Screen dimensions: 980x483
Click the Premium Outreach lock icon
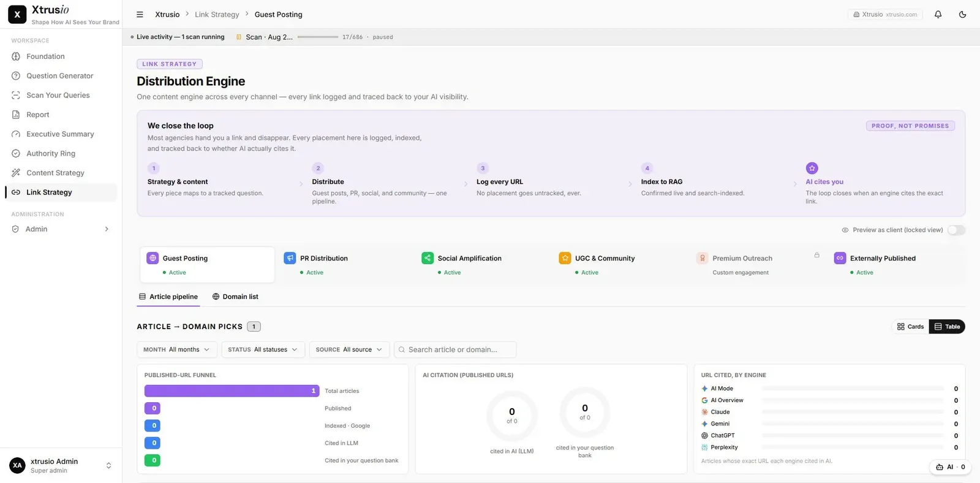point(816,255)
